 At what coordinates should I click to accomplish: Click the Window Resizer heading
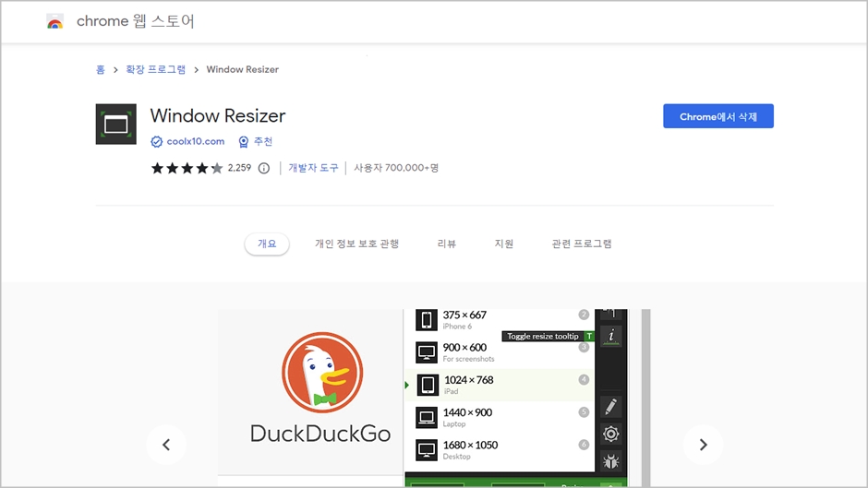(x=218, y=116)
